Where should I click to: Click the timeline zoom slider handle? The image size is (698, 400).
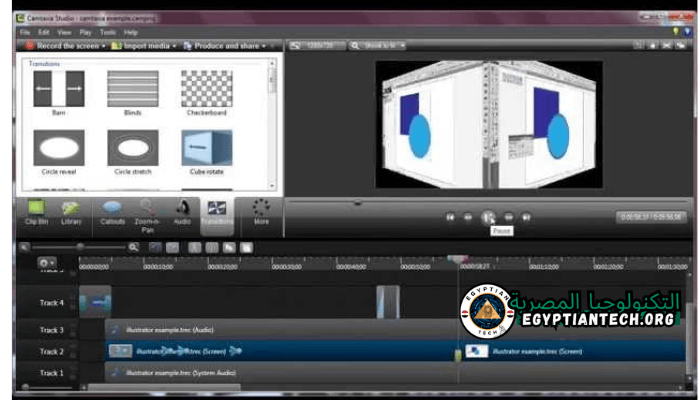click(80, 246)
